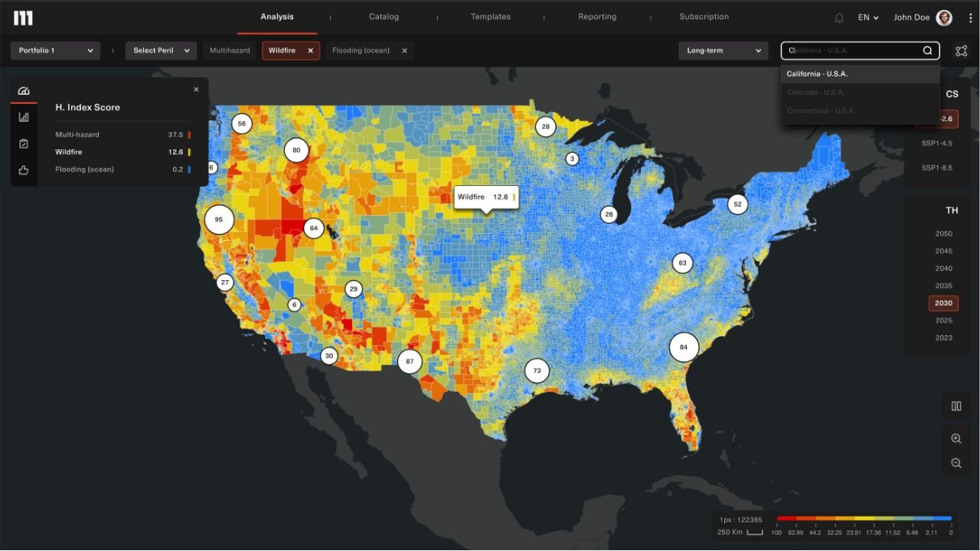The image size is (980, 551).
Task: Open the gauge dashboard icon in sidebar
Action: click(24, 91)
